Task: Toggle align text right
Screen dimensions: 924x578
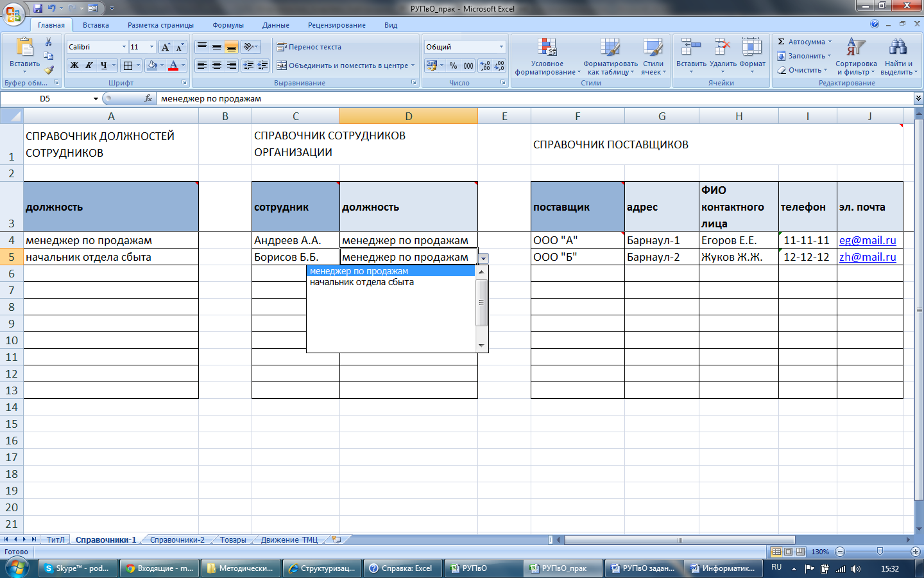Action: coord(232,66)
